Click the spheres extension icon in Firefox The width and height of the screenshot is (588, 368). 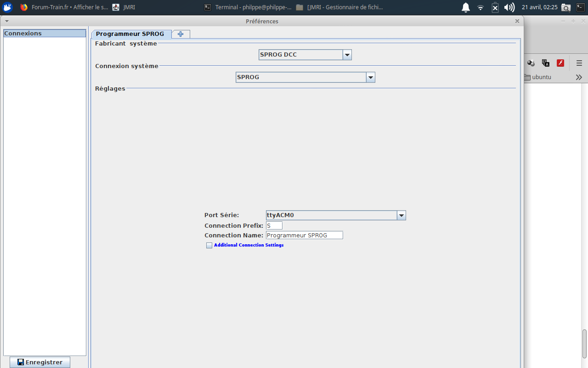(531, 63)
